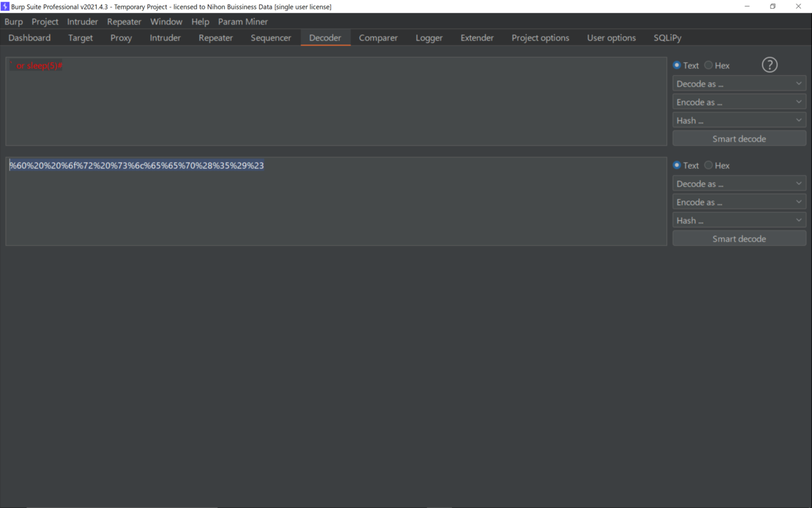Click Smart decode in the first panel
The image size is (812, 508).
(x=739, y=139)
